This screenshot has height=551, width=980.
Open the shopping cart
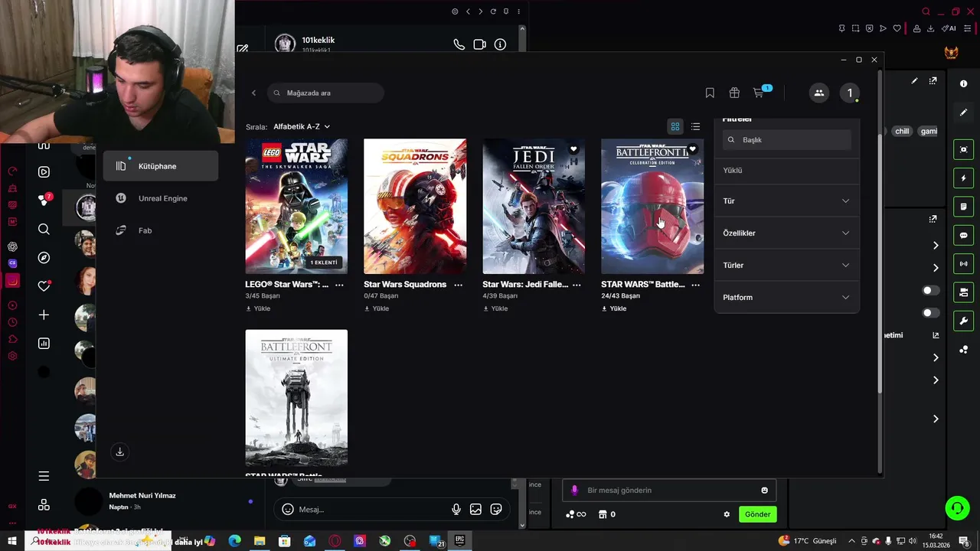pyautogui.click(x=759, y=93)
